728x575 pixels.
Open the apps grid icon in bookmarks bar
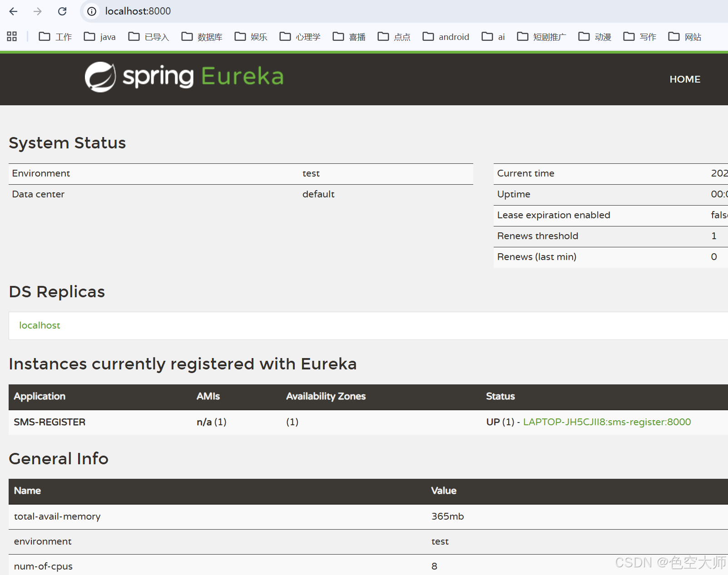tap(12, 36)
